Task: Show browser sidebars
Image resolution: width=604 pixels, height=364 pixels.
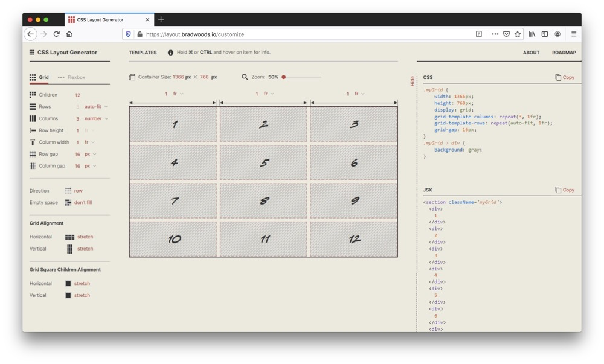Action: pyautogui.click(x=545, y=34)
